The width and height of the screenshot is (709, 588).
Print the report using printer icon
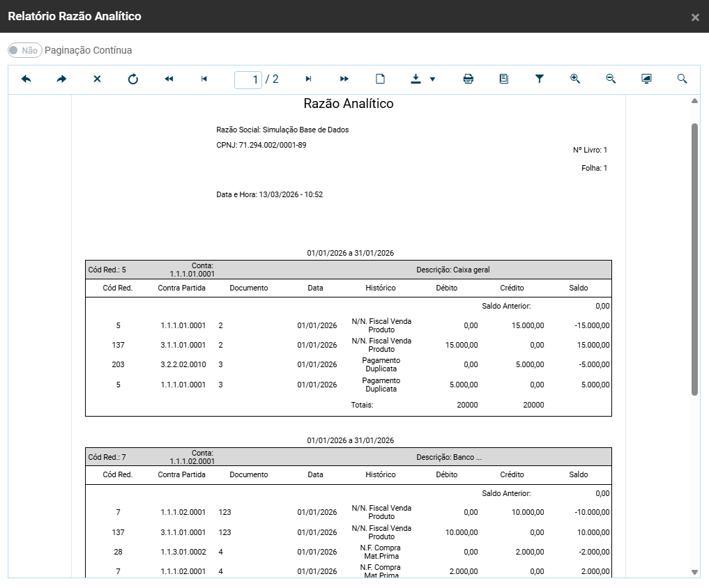pos(468,79)
